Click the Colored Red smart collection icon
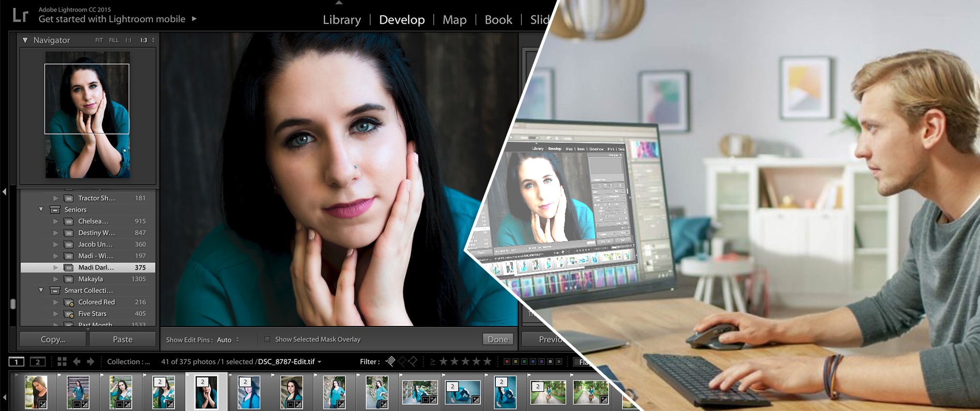 coord(69,302)
